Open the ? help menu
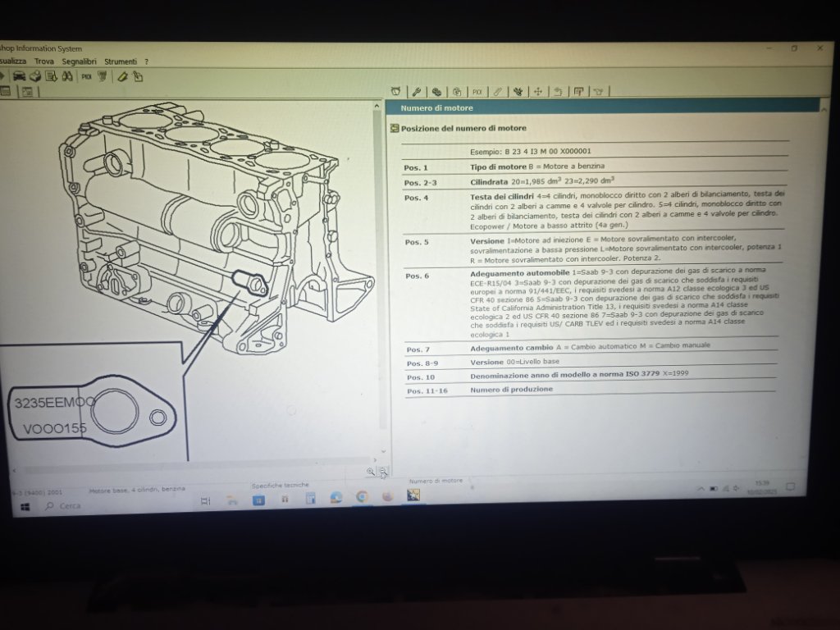The image size is (840, 630). point(146,62)
